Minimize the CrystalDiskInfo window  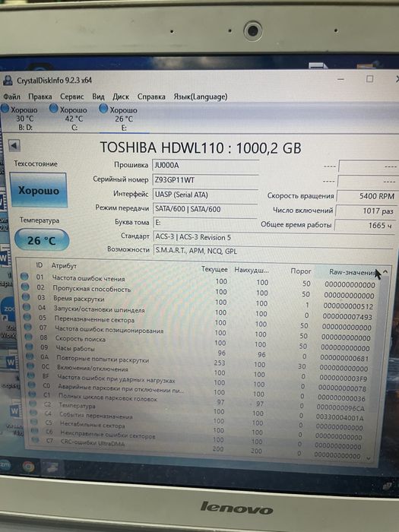[341, 79]
